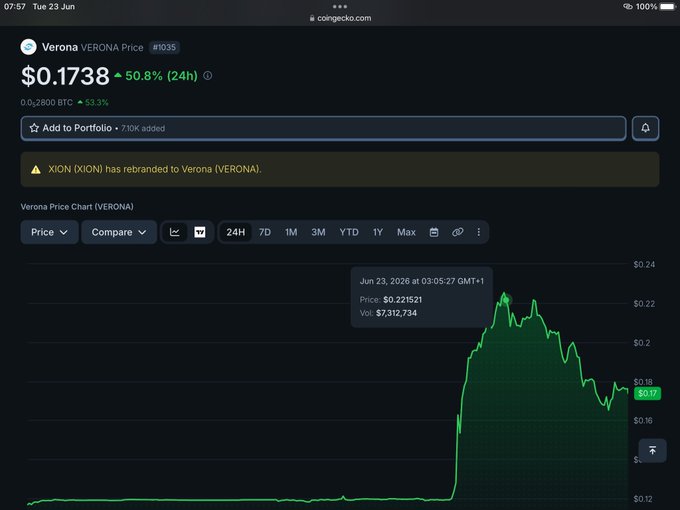Click the $0.22 axis label
The image size is (680, 510).
pos(644,304)
